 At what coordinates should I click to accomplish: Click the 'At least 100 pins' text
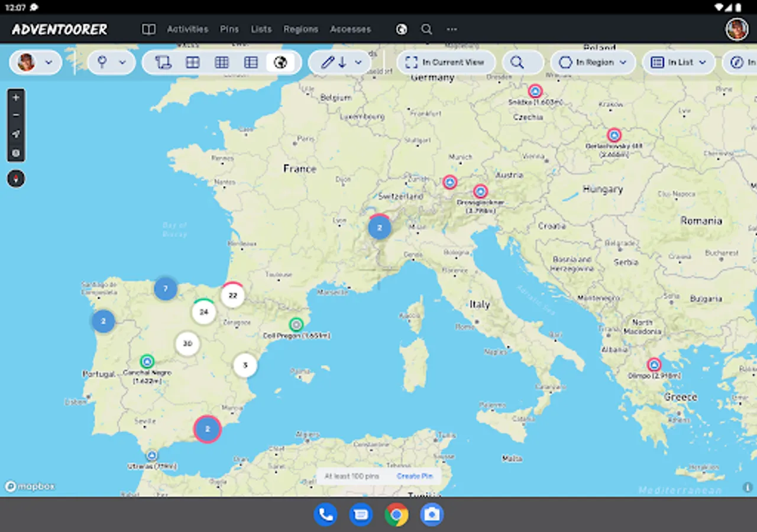[x=352, y=476]
